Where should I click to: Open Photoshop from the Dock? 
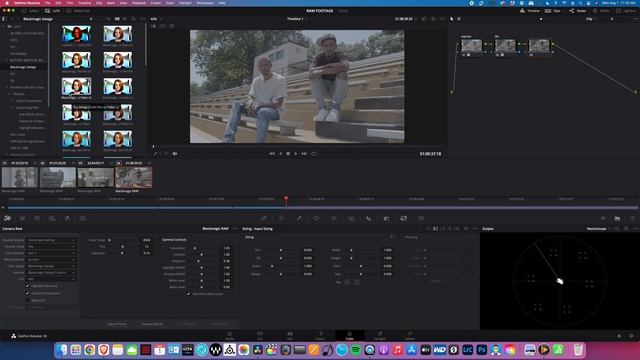click(482, 350)
